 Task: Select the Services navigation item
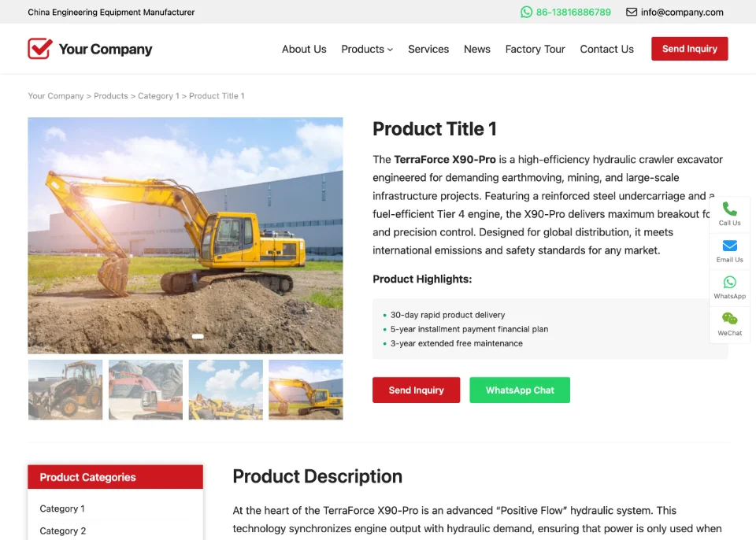(428, 49)
